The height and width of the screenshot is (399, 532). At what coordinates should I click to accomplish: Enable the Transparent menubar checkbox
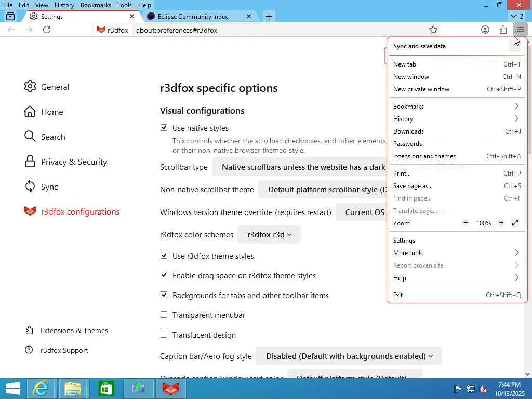[x=164, y=315]
